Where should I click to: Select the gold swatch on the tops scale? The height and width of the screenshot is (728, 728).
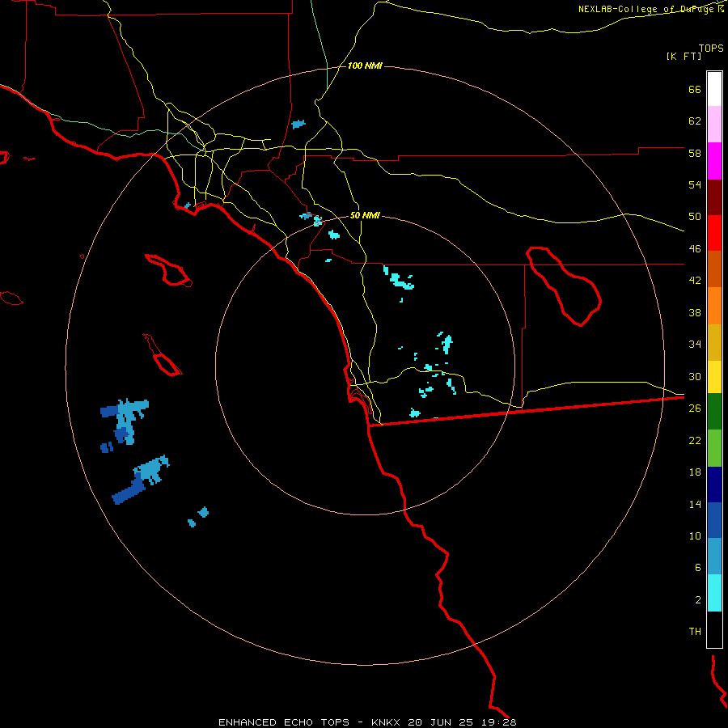(714, 342)
